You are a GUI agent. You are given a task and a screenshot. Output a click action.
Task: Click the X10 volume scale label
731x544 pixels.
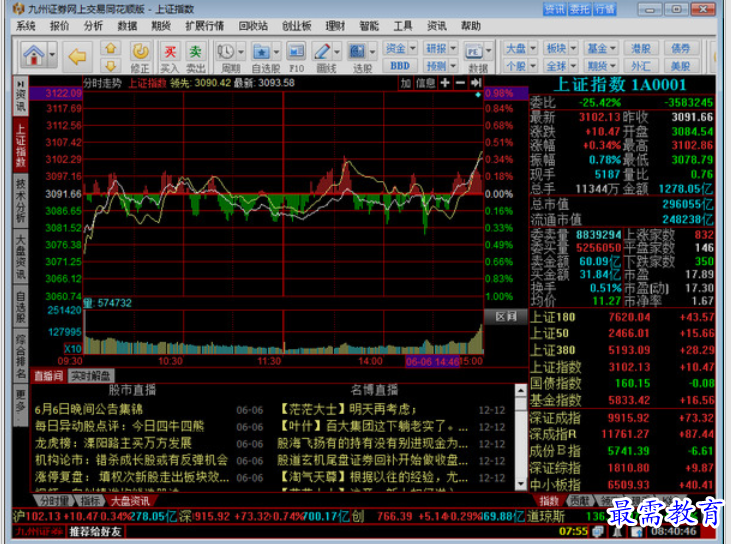[73, 349]
